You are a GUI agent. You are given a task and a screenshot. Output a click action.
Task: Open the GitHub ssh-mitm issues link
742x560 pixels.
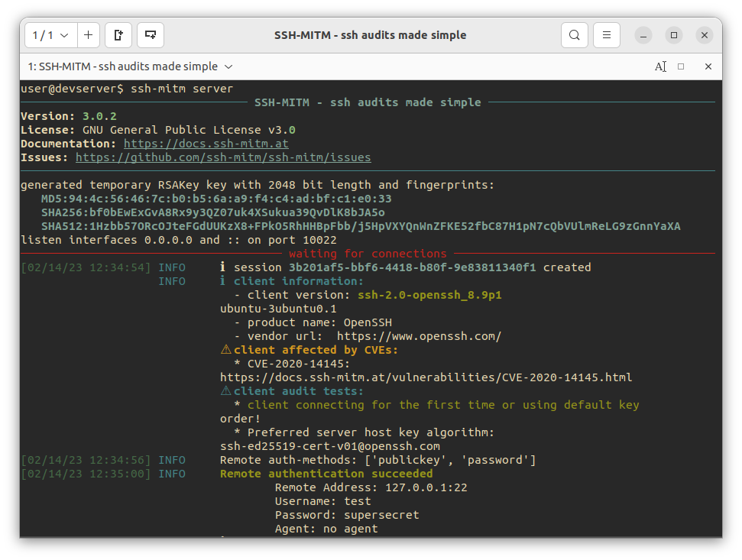[223, 157]
